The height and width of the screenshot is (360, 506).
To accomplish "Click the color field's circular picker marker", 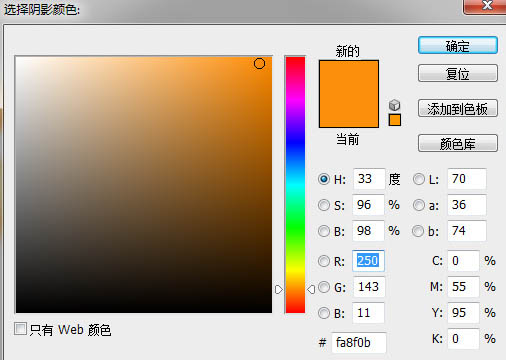I will 259,63.
